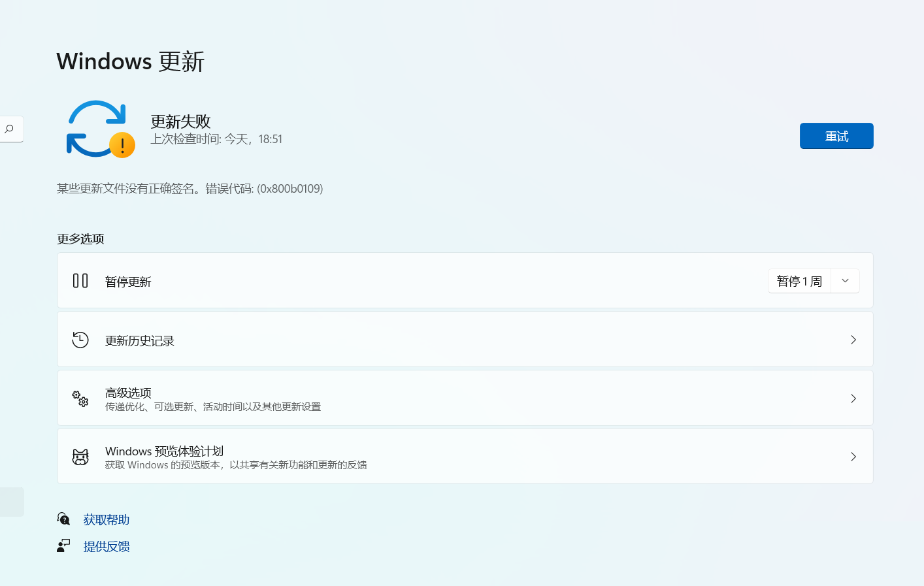Click the feedback person icon beside 提供反馈
924x586 pixels.
(63, 545)
